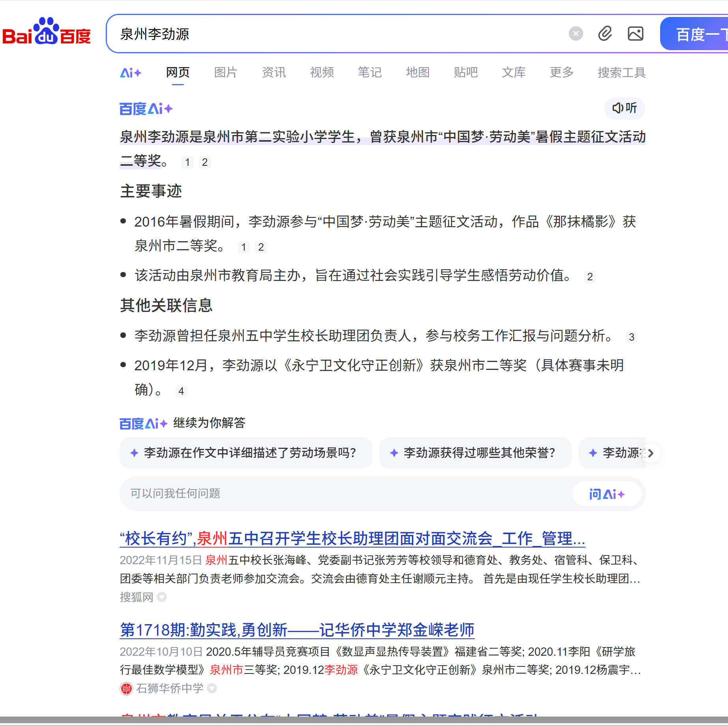The width and height of the screenshot is (728, 726).
Task: Click the 听 speaker icon to hear results
Action: 625,108
